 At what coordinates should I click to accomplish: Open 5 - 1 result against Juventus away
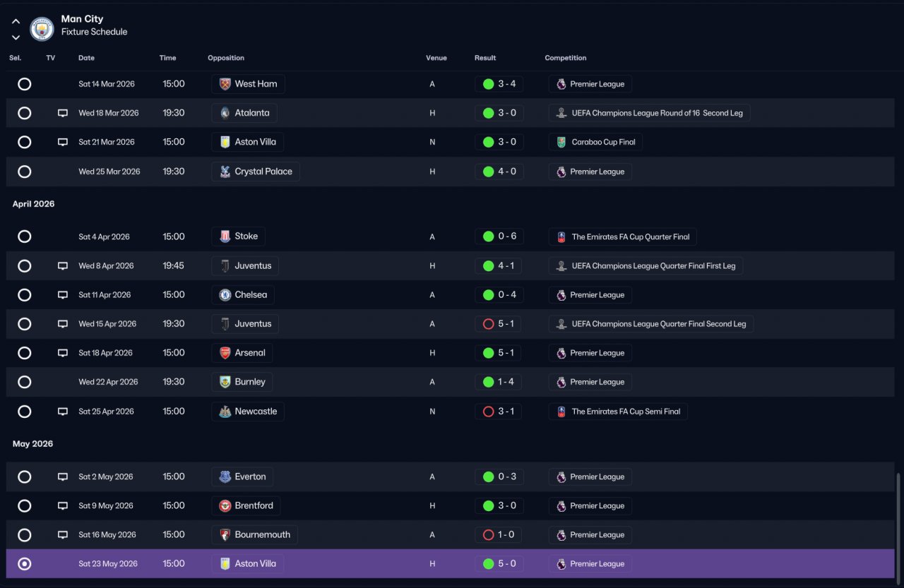tap(499, 324)
